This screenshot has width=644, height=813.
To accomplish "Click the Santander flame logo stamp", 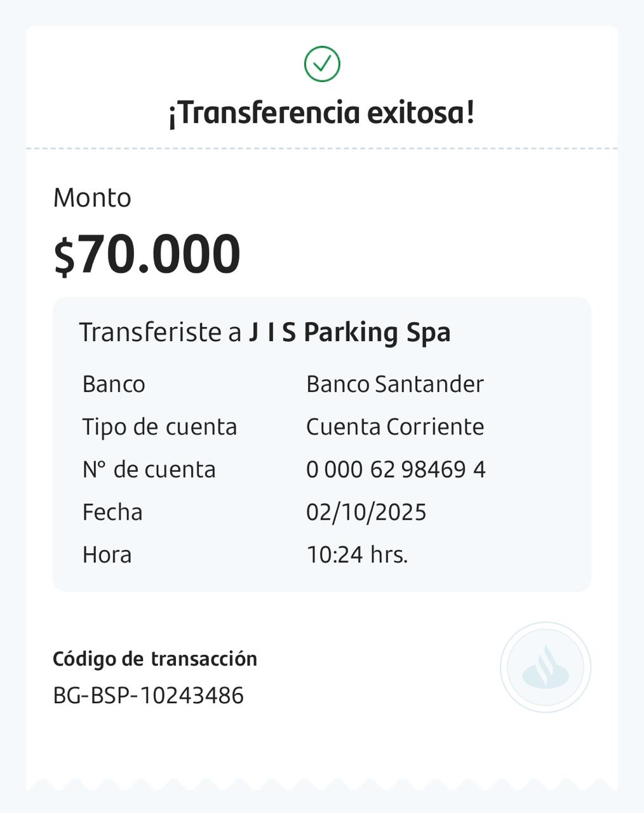I will click(546, 667).
